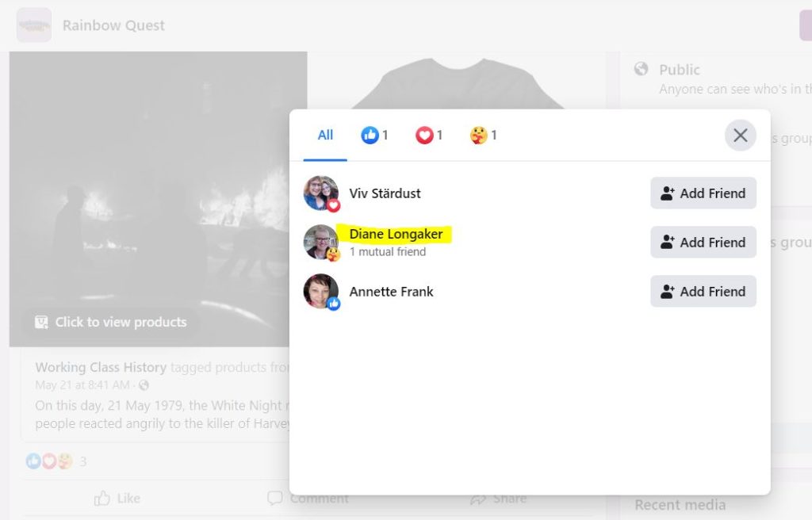Click the speech bubble icon beside Comment
This screenshot has width=812, height=520.
[x=275, y=499]
